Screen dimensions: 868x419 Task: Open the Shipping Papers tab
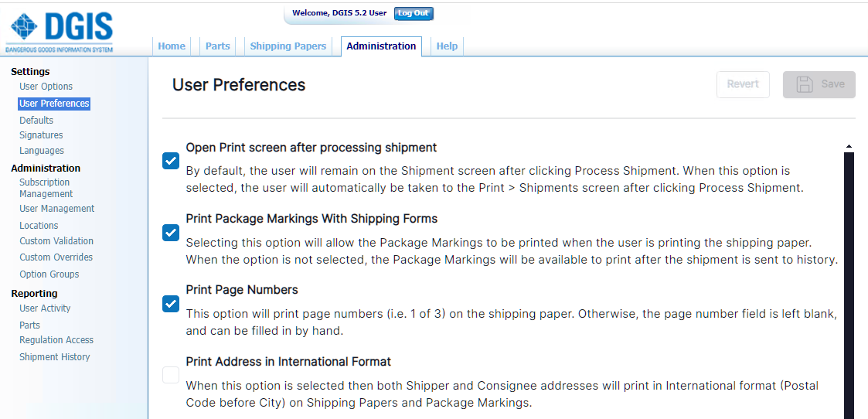click(288, 46)
